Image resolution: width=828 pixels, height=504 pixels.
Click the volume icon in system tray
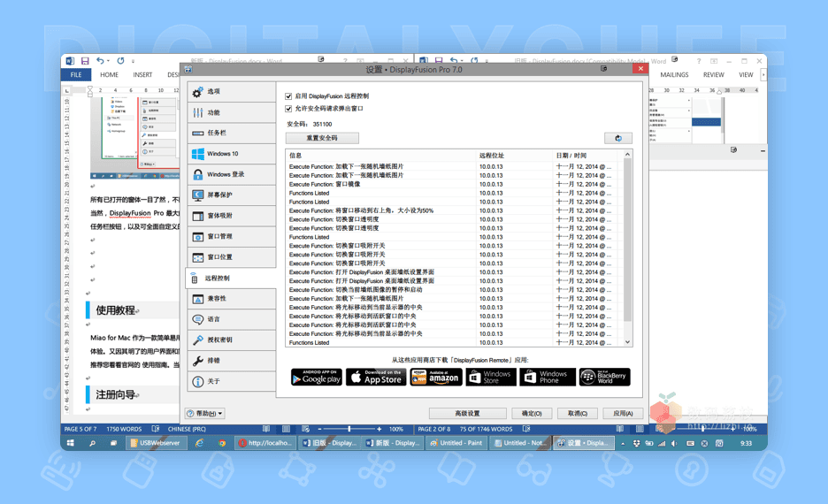(674, 443)
